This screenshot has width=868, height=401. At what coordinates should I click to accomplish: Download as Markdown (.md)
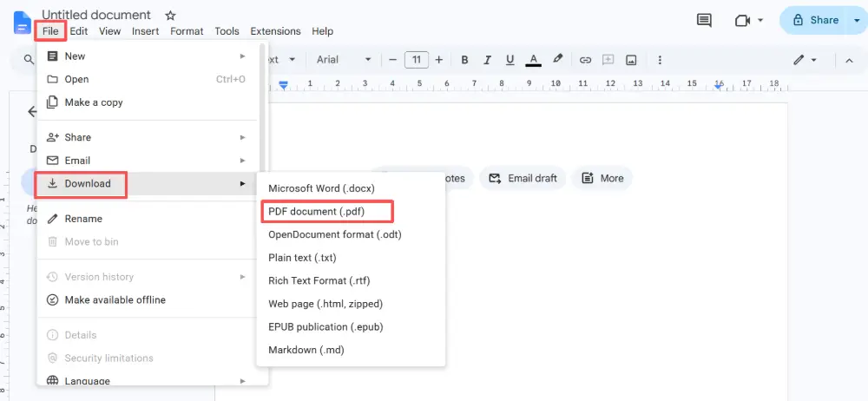(x=351, y=351)
